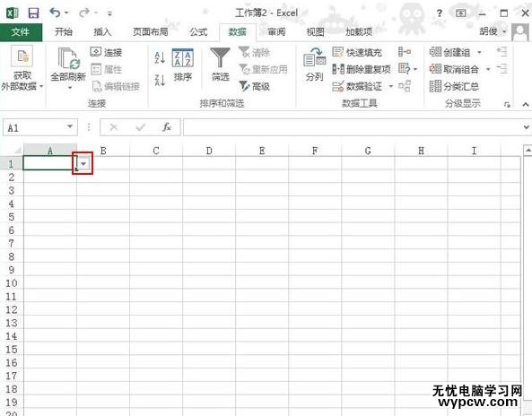Image resolution: width=532 pixels, height=416 pixels.
Task: Click the Select All corner triangle
Action: 17,151
